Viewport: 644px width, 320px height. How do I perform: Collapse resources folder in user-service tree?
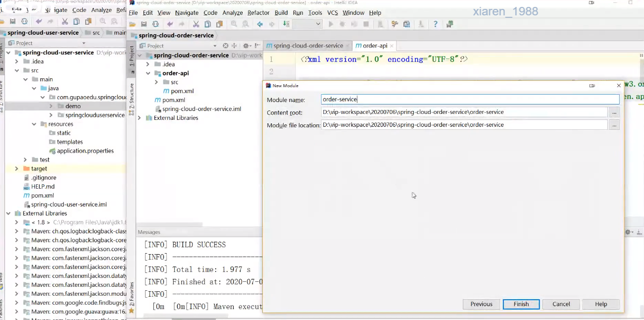pos(34,124)
